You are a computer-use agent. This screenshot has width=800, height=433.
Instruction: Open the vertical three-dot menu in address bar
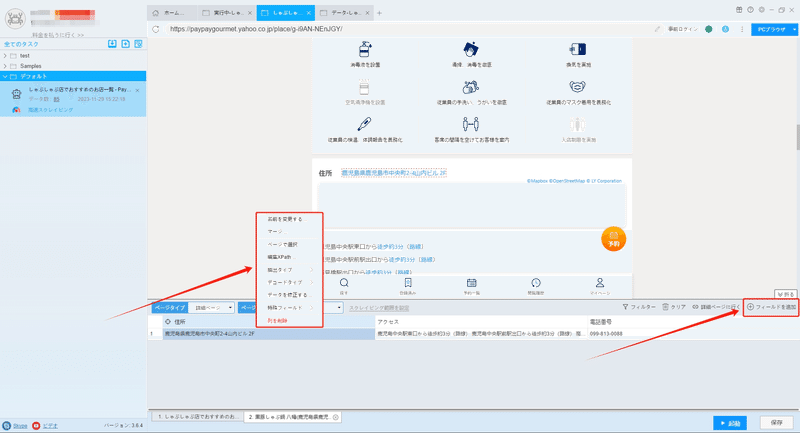pos(742,29)
